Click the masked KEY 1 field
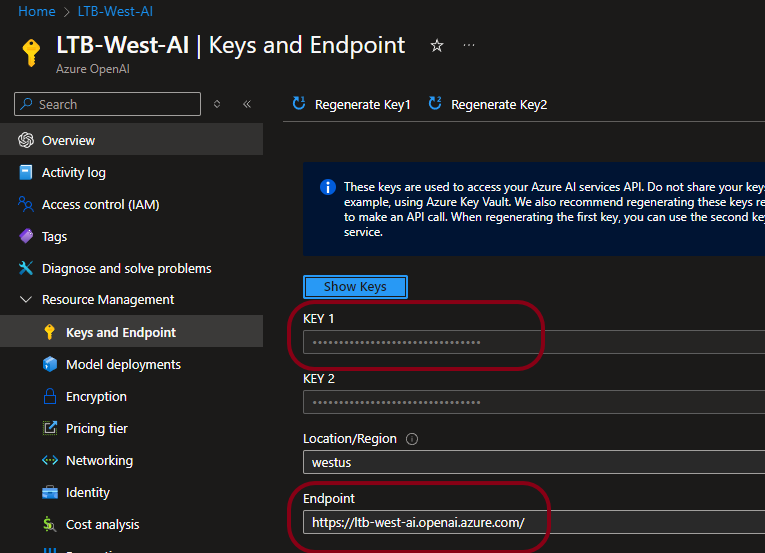This screenshot has height=553, width=765. (534, 342)
